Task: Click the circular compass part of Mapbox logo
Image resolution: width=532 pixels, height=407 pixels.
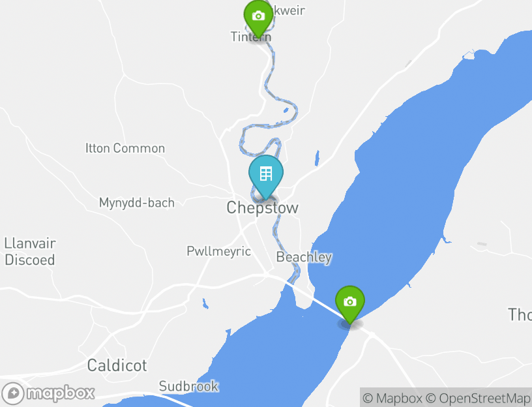Action: click(x=13, y=394)
